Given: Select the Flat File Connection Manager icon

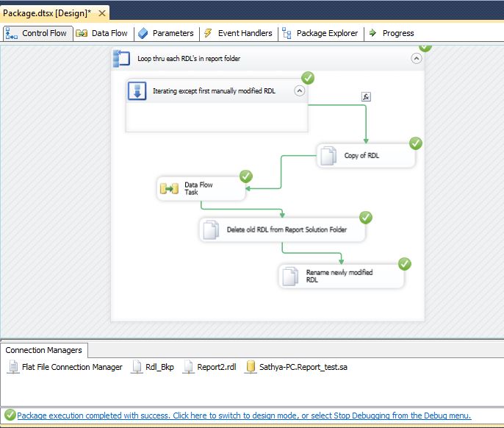Looking at the screenshot, I should [x=13, y=367].
